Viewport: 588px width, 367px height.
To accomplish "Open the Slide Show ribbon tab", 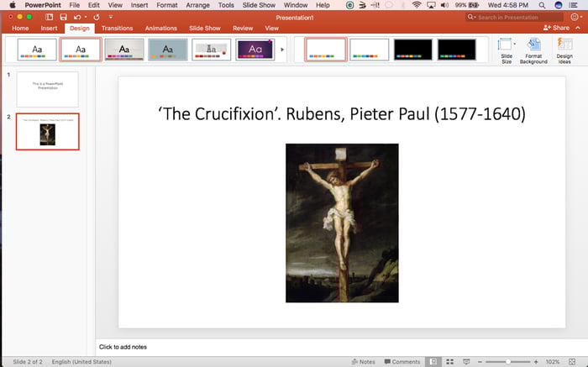I will click(205, 28).
